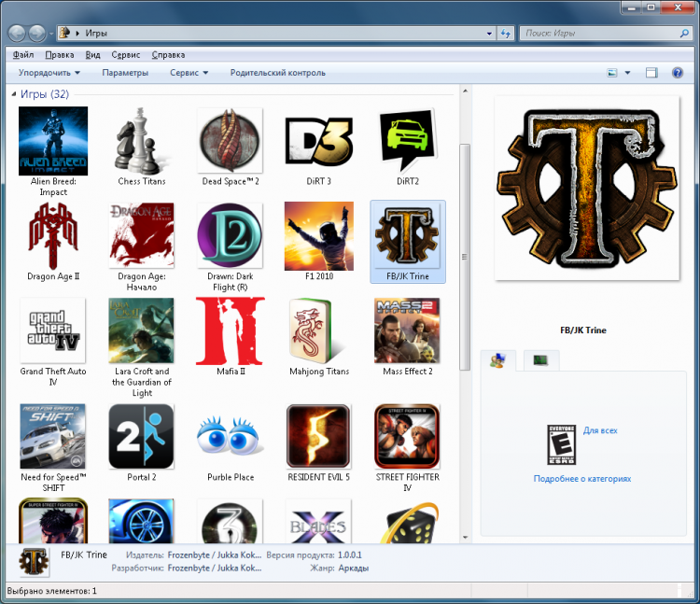
Task: Select the Grand Theft Auto IV icon
Action: (53, 330)
